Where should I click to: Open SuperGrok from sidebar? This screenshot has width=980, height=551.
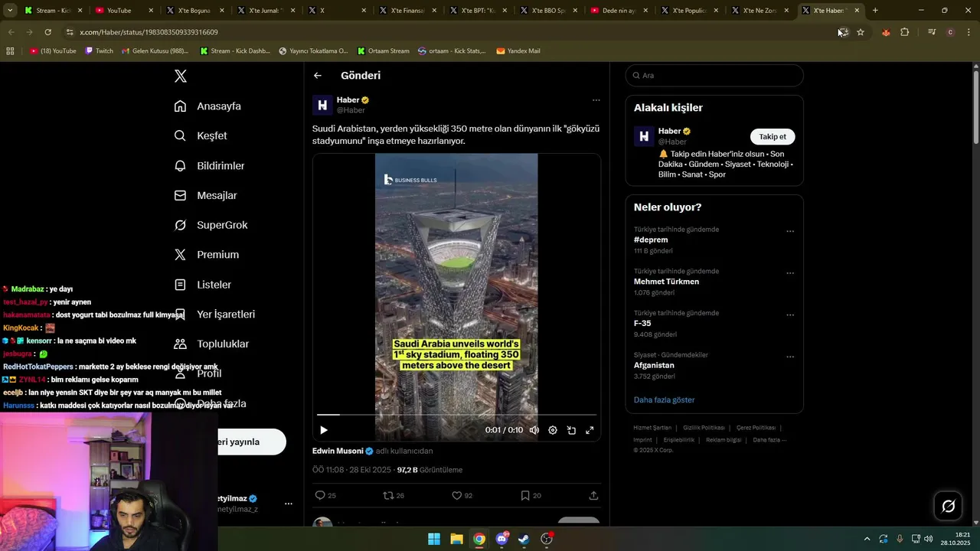[211, 225]
